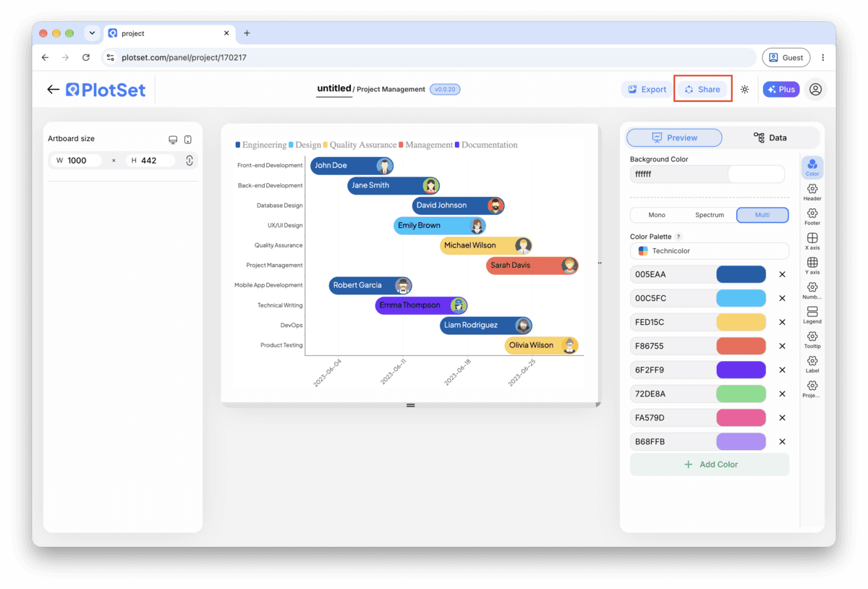Remove the 6F2FF9 color entry
The image size is (868, 589).
click(x=782, y=370)
